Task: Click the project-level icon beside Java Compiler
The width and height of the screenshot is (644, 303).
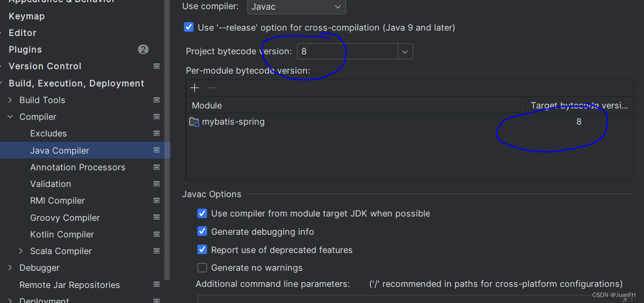Action: coord(156,150)
